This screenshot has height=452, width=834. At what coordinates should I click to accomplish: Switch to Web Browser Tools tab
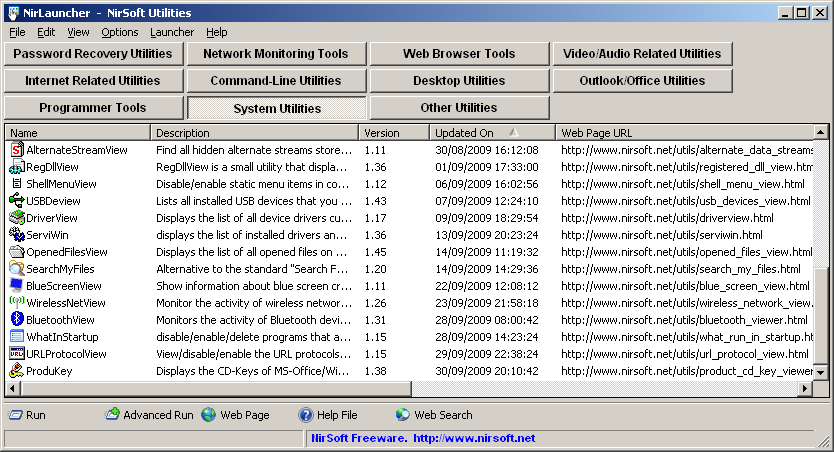pyautogui.click(x=459, y=54)
